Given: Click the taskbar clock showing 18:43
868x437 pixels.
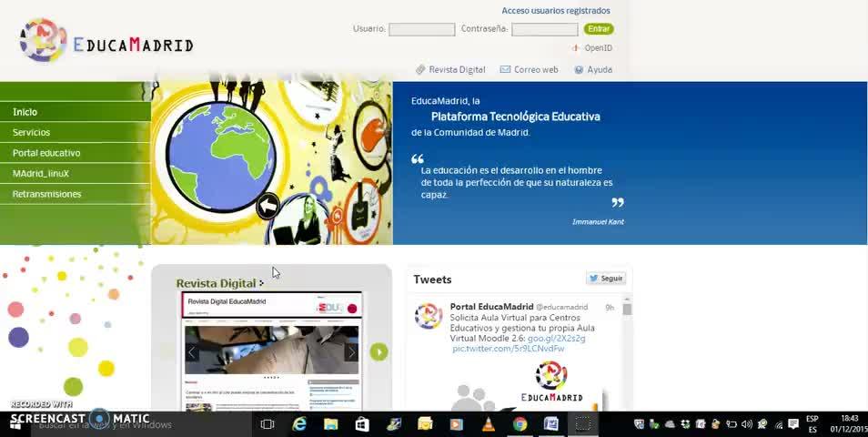Looking at the screenshot, I should [847, 423].
